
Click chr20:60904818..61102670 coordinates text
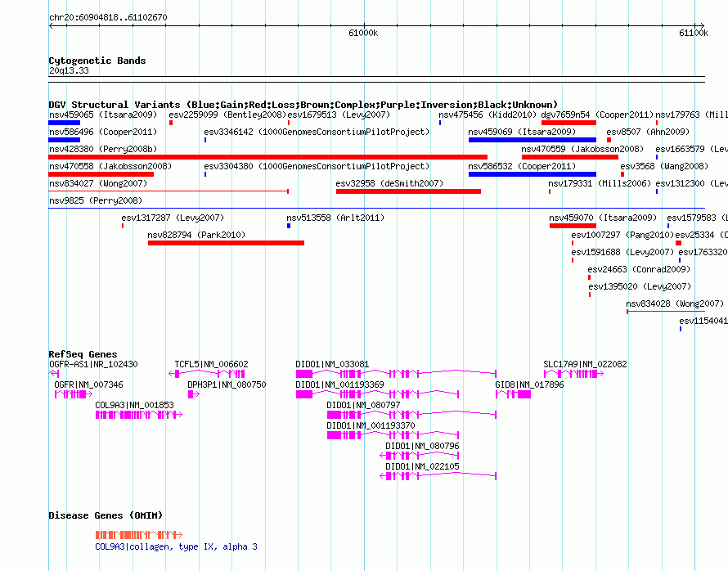coord(108,17)
